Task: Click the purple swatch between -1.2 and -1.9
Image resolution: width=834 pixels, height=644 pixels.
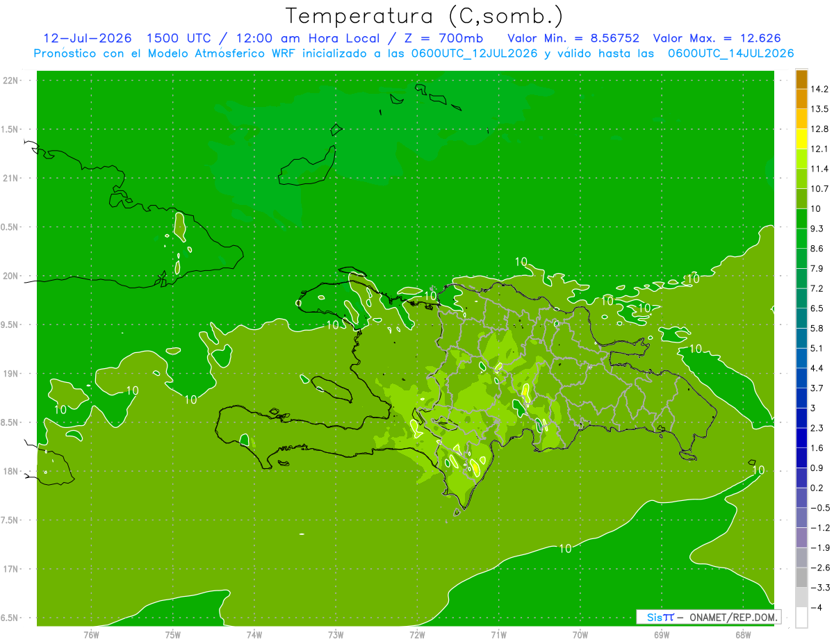Action: (801, 537)
